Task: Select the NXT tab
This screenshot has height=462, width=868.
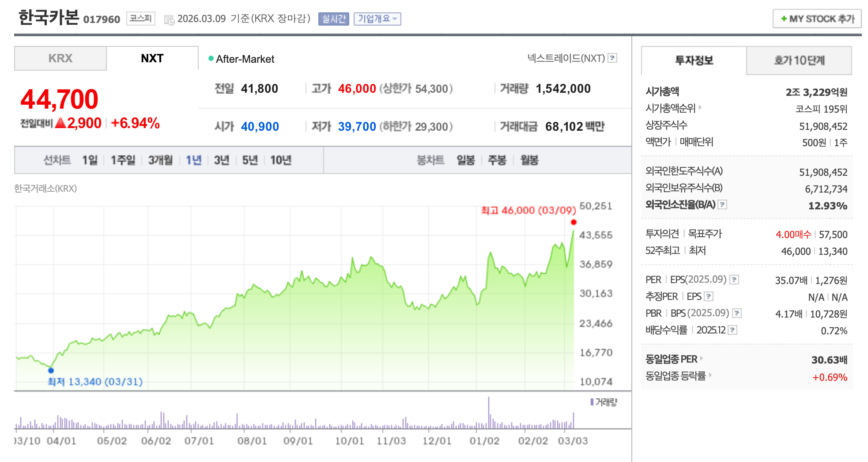Action: 152,58
